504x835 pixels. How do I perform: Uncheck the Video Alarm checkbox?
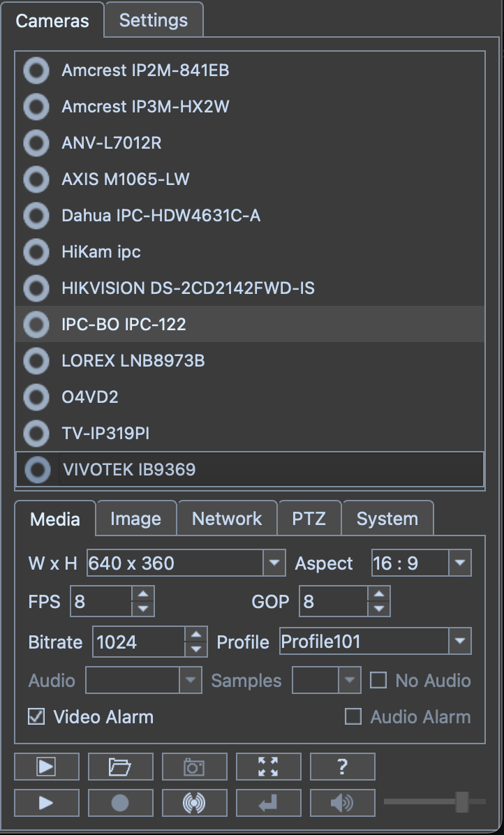(36, 716)
